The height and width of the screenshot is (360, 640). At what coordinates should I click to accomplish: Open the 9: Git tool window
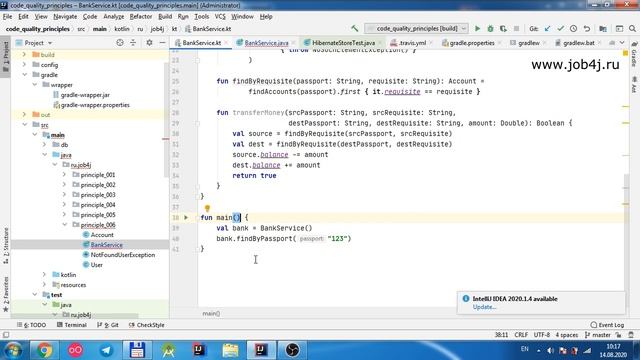click(108, 325)
